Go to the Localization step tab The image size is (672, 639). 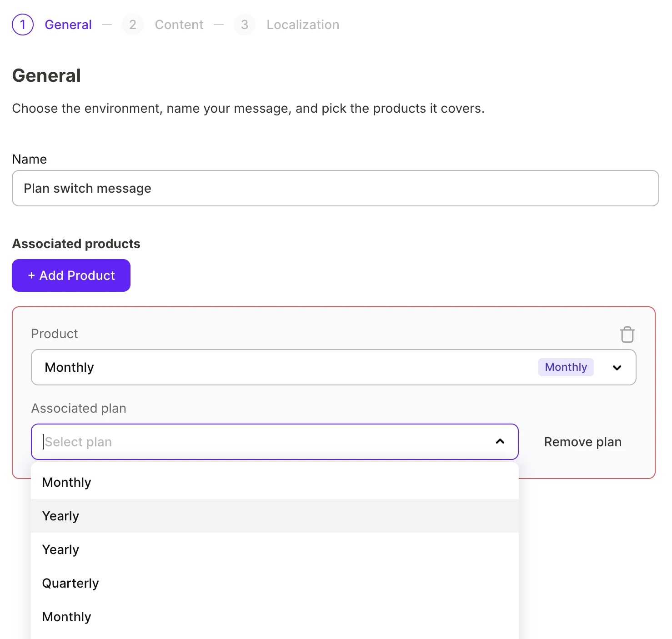coord(303,25)
